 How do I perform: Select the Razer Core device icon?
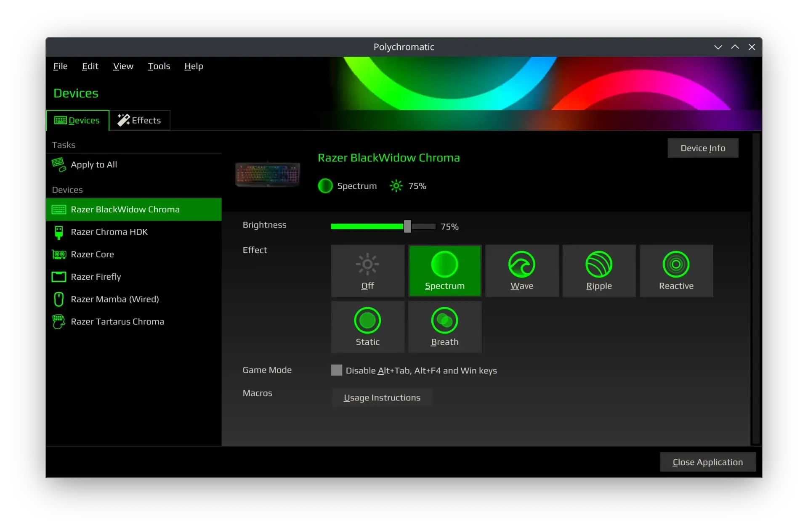pos(58,254)
